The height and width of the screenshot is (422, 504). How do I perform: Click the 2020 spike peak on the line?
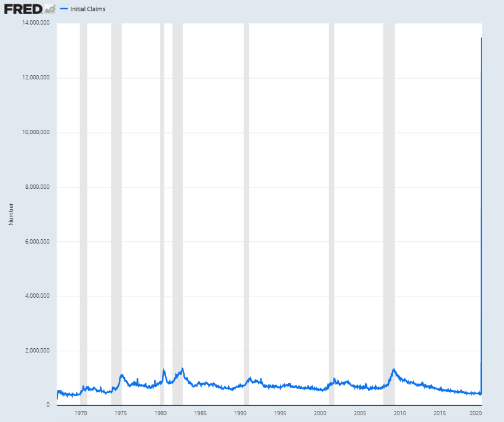point(481,38)
